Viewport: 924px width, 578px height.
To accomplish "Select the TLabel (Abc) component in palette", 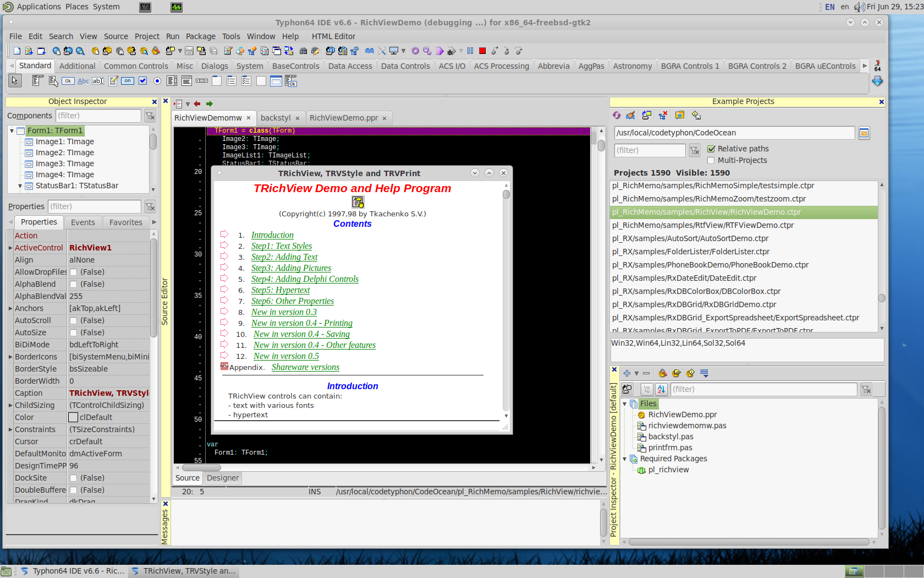I will coord(83,81).
